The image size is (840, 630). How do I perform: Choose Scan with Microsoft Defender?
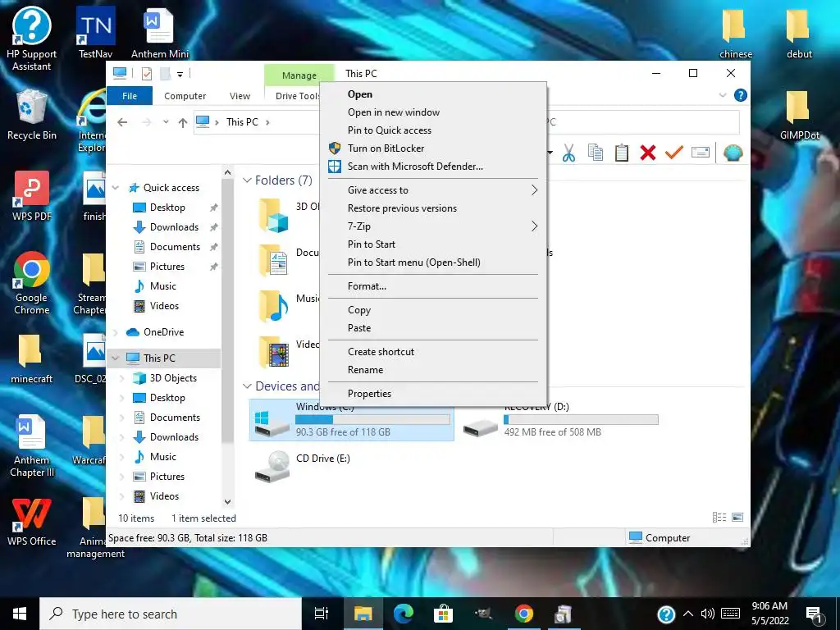point(433,167)
